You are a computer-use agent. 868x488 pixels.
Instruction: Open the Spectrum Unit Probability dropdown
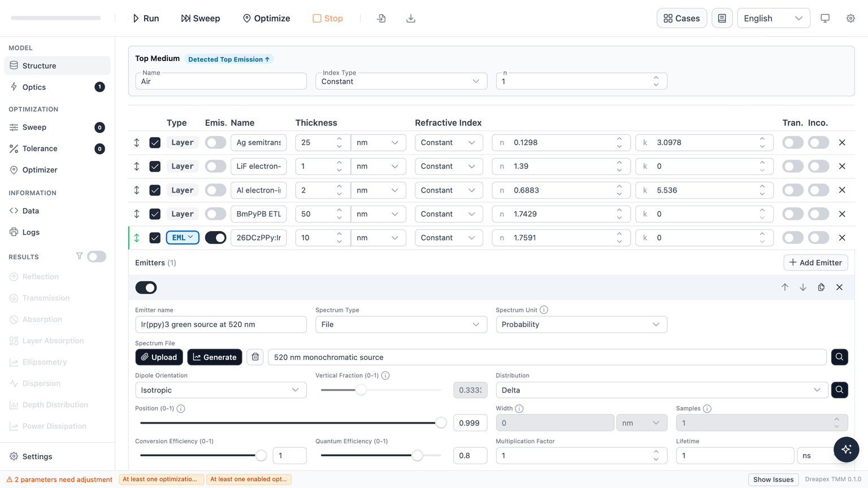[581, 324]
